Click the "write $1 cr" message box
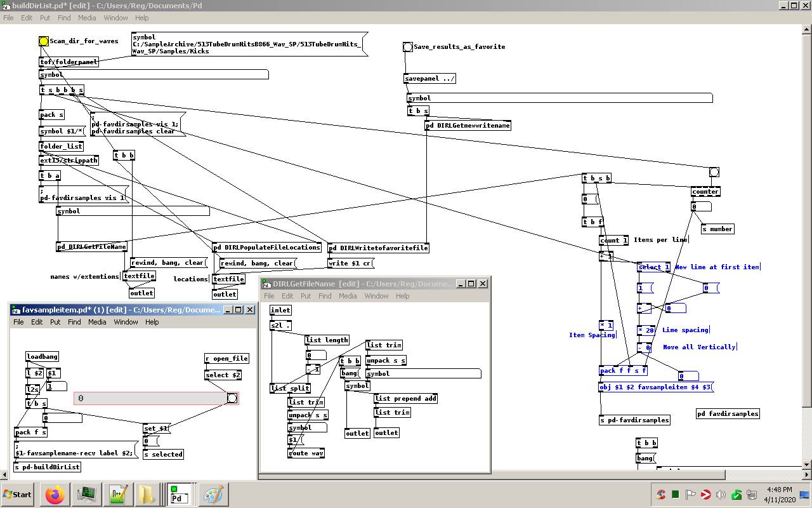 tap(351, 263)
